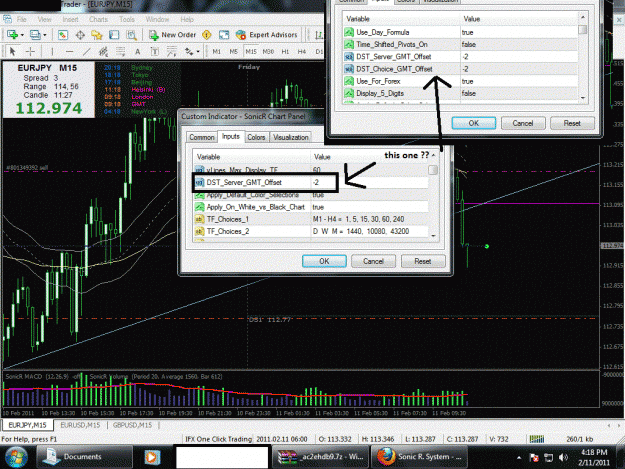Select the Text Label tool

pos(154,51)
